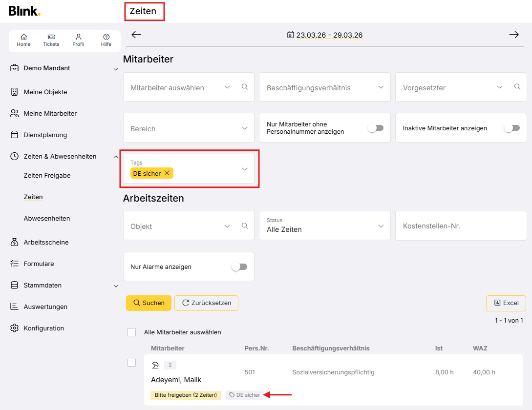Open Dienstplanung in the sidebar
The image size is (532, 410).
click(x=45, y=135)
